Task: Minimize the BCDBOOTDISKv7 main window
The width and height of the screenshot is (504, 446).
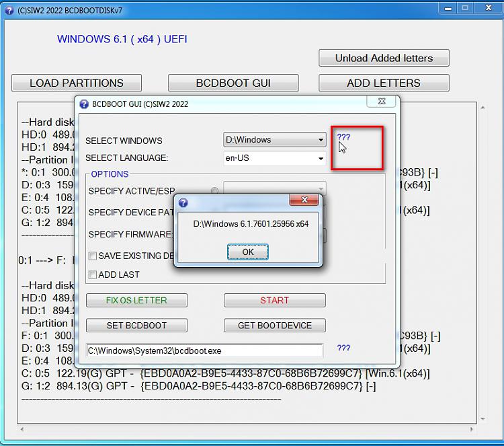Action: (448, 8)
